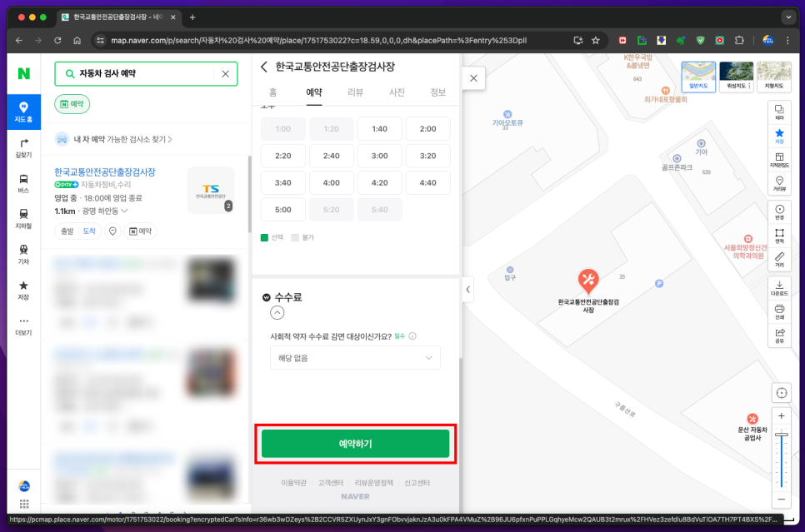Screen dimensions: 805x532
Task: Click the 다운로드 download map tool
Action: click(779, 288)
